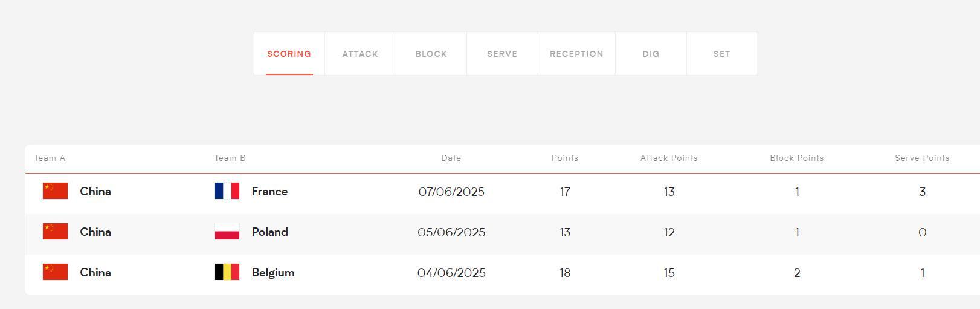Switch to the Dig tab
The width and height of the screenshot is (980, 309).
[651, 54]
